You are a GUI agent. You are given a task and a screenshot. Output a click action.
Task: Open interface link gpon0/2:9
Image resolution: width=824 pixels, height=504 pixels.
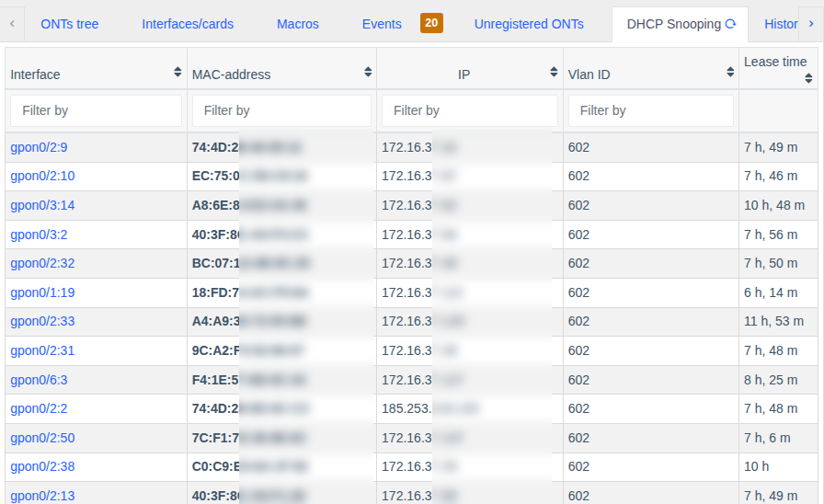click(39, 147)
